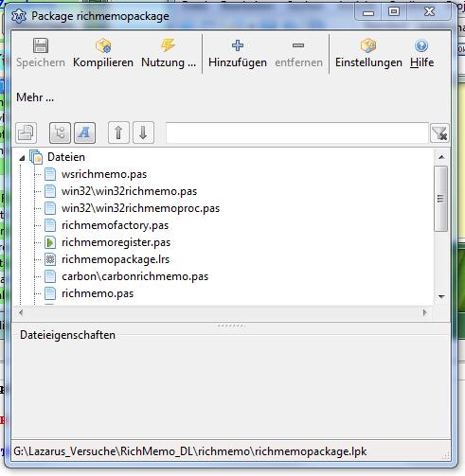Screen dimensions: 465x476
Task: Click horizontal scrollbar right arrow
Action: [425, 312]
